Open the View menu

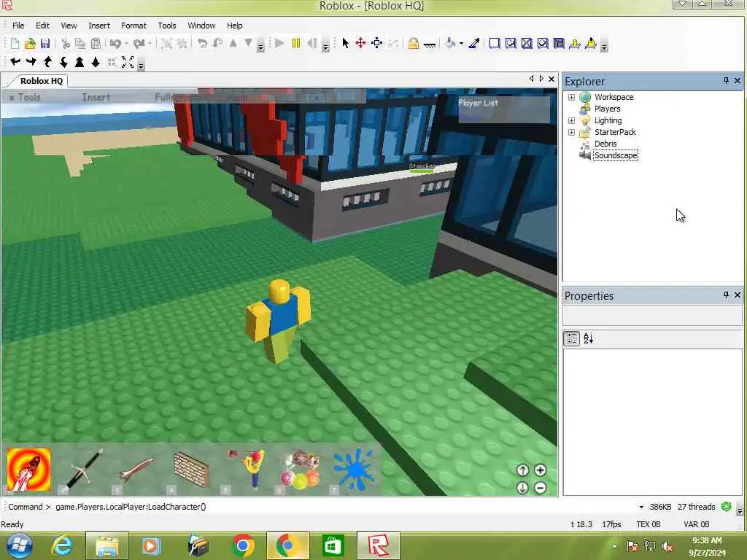click(69, 26)
